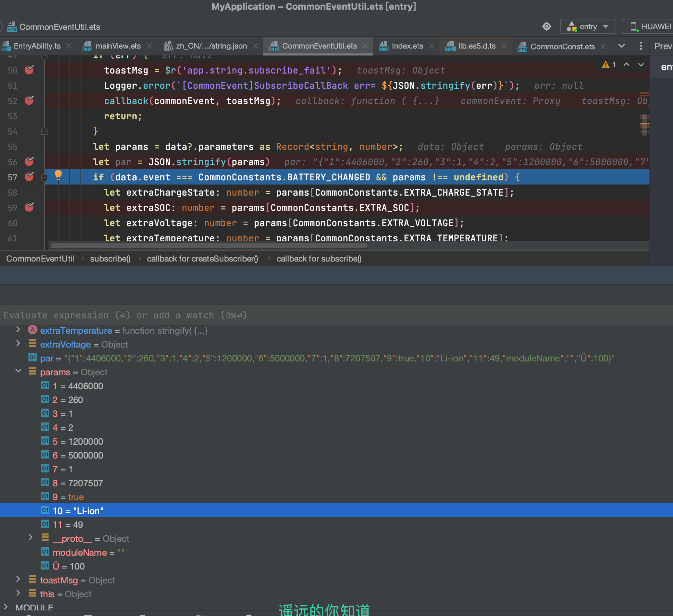Click callback for createSubscriber() breadcrumb
Screen dimensions: 673x616
pyautogui.click(x=203, y=259)
